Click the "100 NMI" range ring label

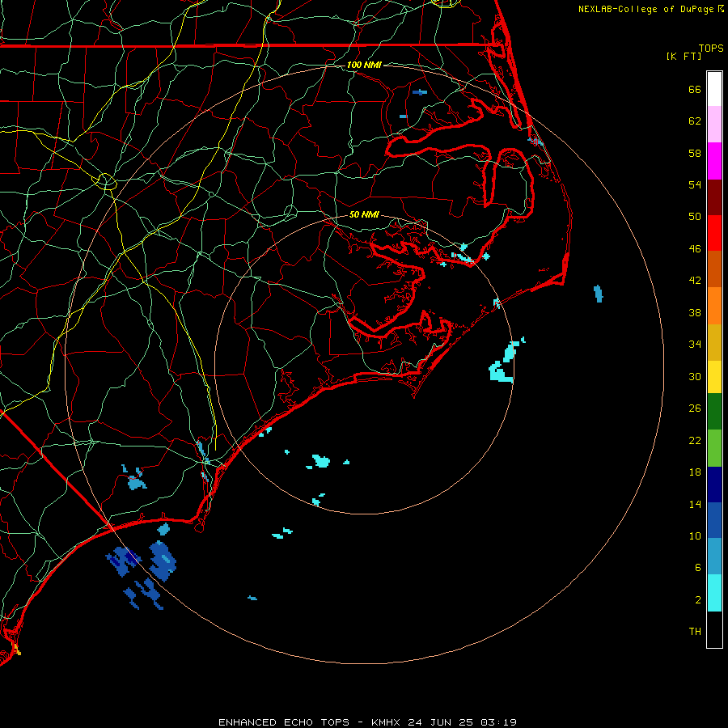click(x=365, y=65)
